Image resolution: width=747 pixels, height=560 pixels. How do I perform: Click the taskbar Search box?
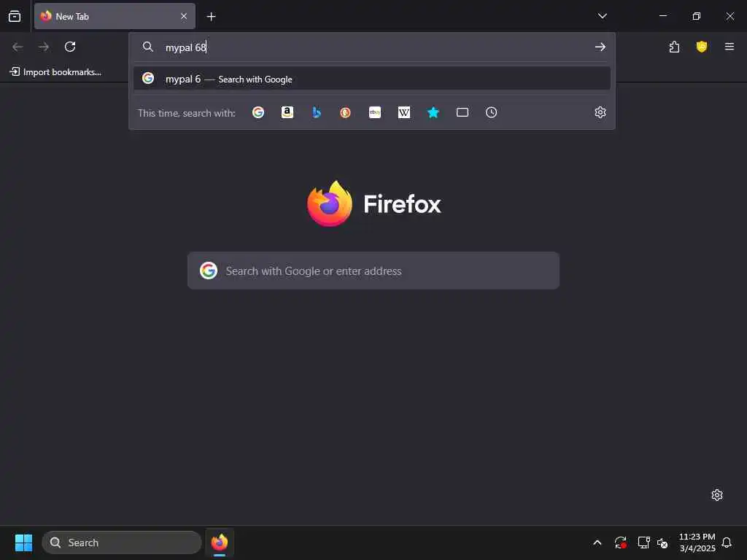pos(122,542)
